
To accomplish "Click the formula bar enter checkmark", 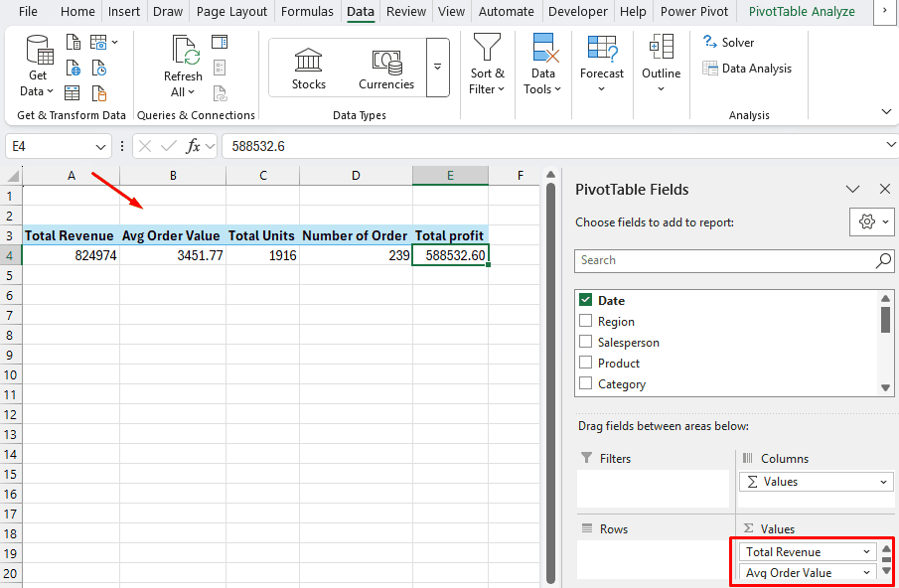I will [x=169, y=147].
